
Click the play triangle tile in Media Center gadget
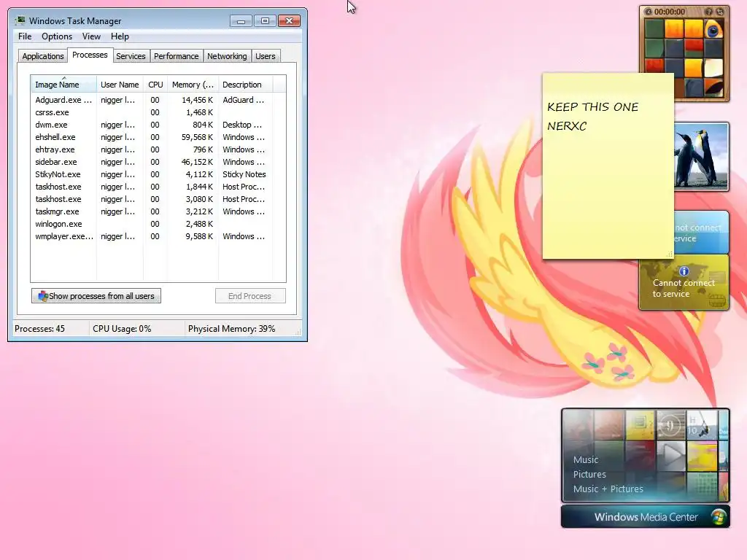tap(671, 455)
